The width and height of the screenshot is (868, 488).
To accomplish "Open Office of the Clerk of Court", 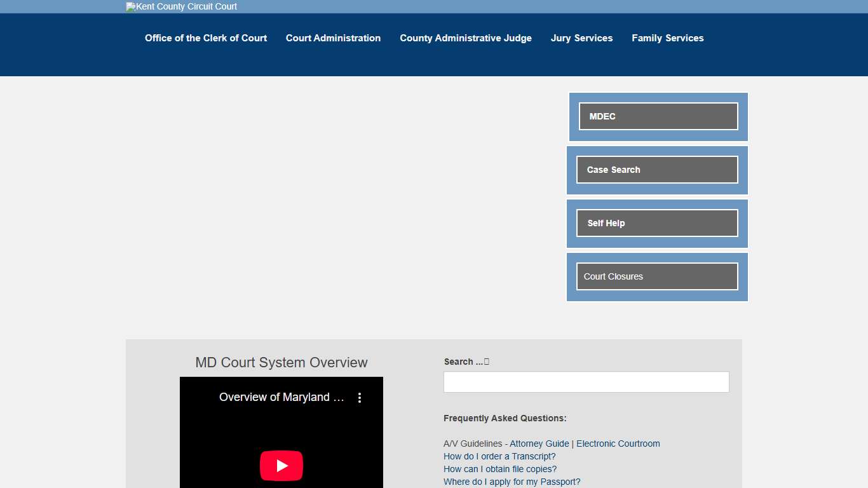I will pos(205,38).
